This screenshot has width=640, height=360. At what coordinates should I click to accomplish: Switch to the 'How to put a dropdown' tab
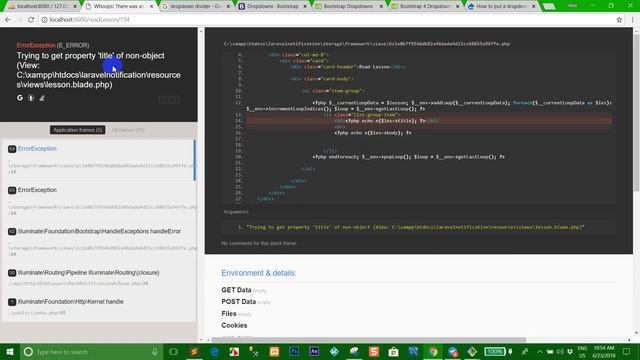point(500,6)
